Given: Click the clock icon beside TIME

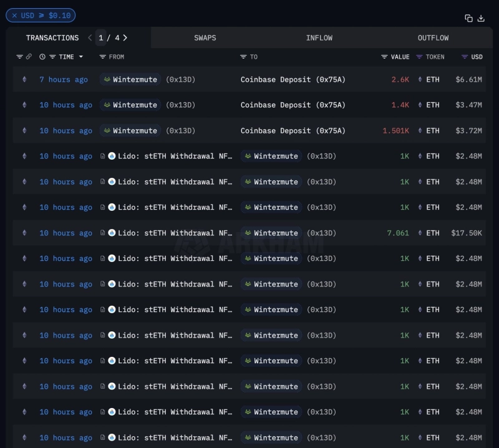Looking at the screenshot, I should [x=42, y=57].
